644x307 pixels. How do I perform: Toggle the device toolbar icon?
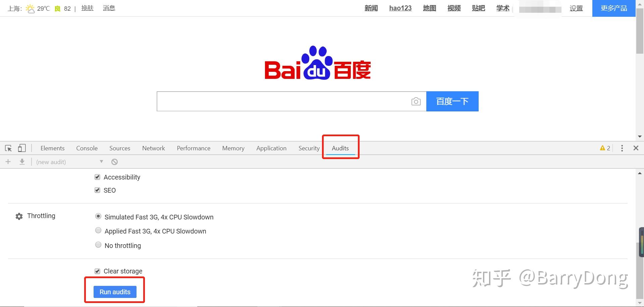[22, 148]
